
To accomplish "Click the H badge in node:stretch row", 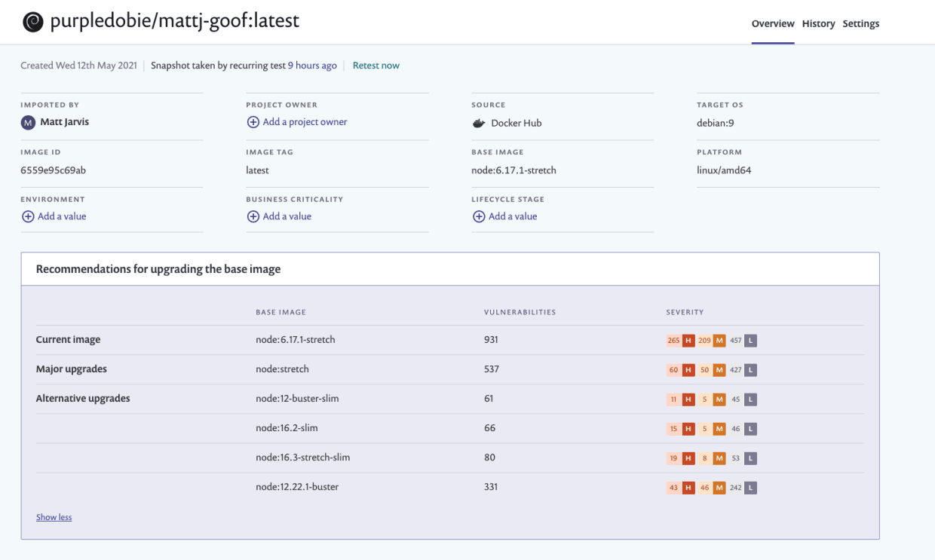I will [x=688, y=370].
